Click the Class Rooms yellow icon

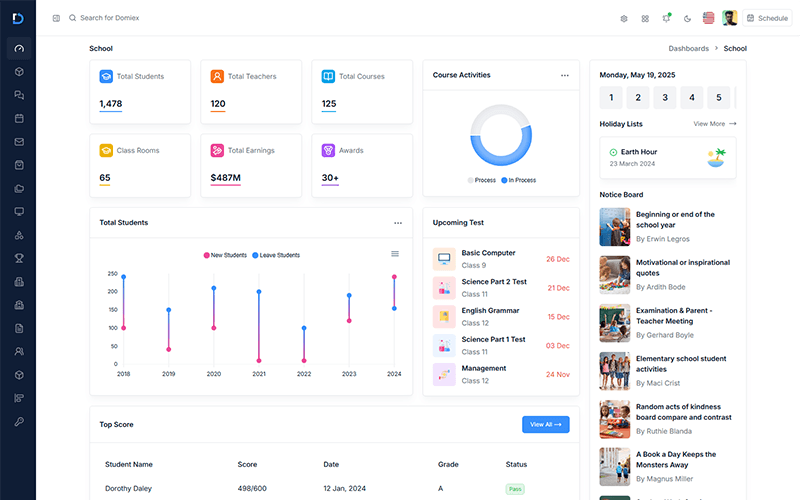(x=106, y=150)
